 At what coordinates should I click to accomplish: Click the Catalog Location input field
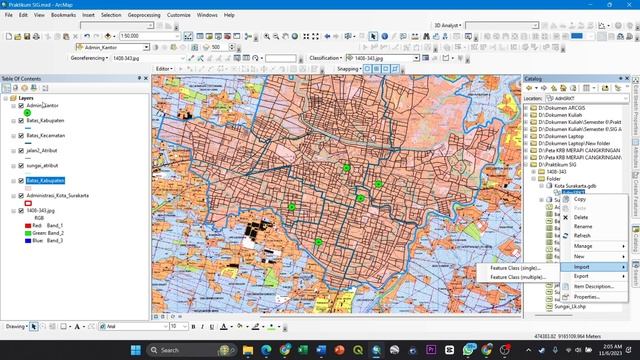tap(587, 98)
